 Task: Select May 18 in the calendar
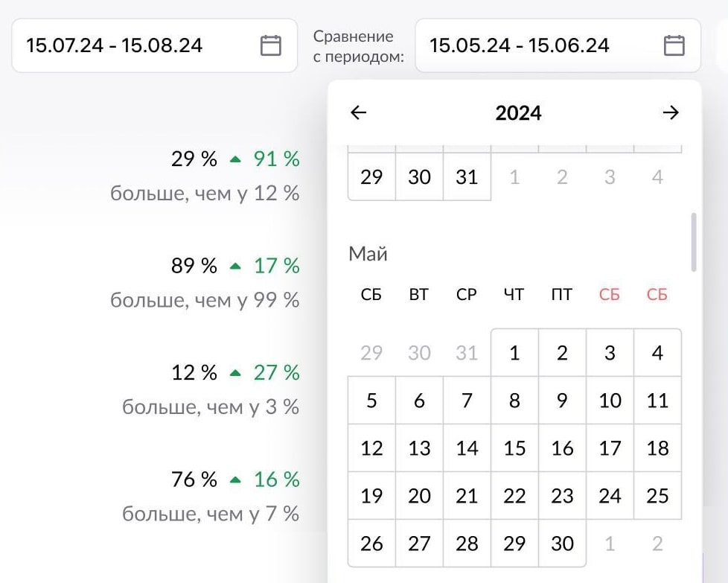pos(657,448)
